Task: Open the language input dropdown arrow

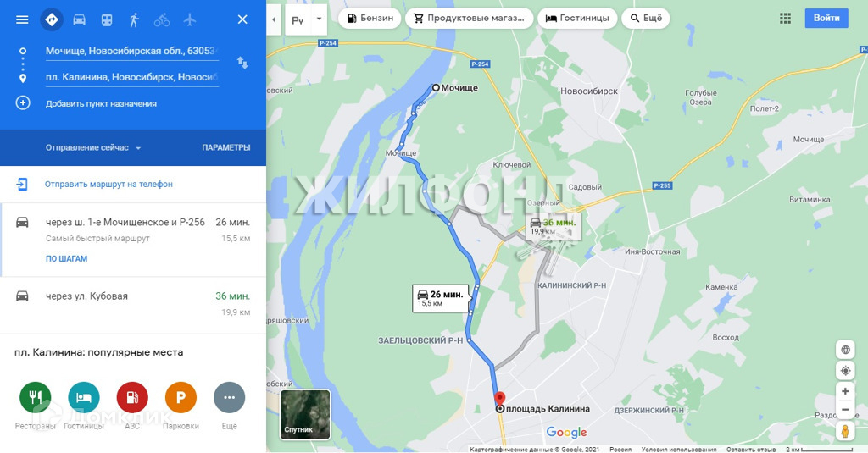Action: click(x=319, y=19)
